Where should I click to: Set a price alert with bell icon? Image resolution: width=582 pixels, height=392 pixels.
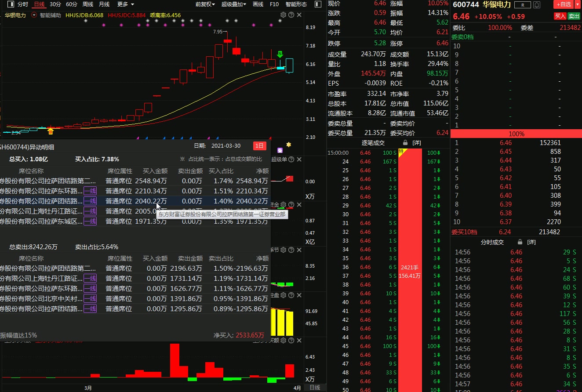point(536,5)
